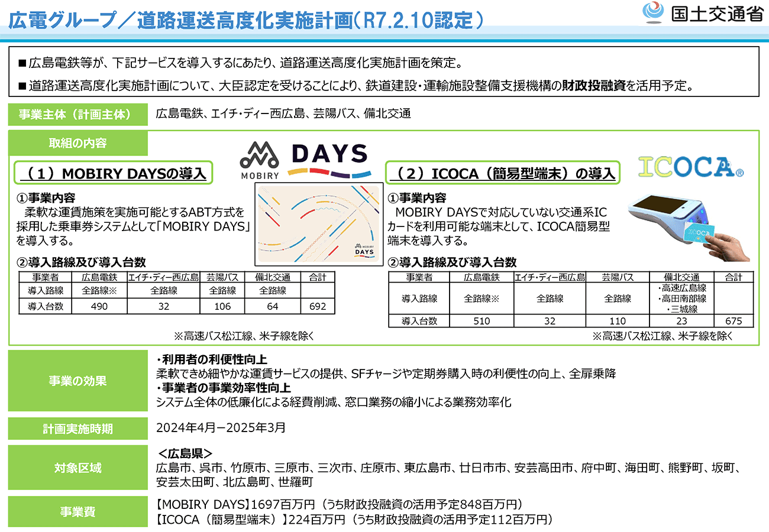Select the line starting システム全体の低廉化
The height and width of the screenshot is (532, 769).
point(333,403)
